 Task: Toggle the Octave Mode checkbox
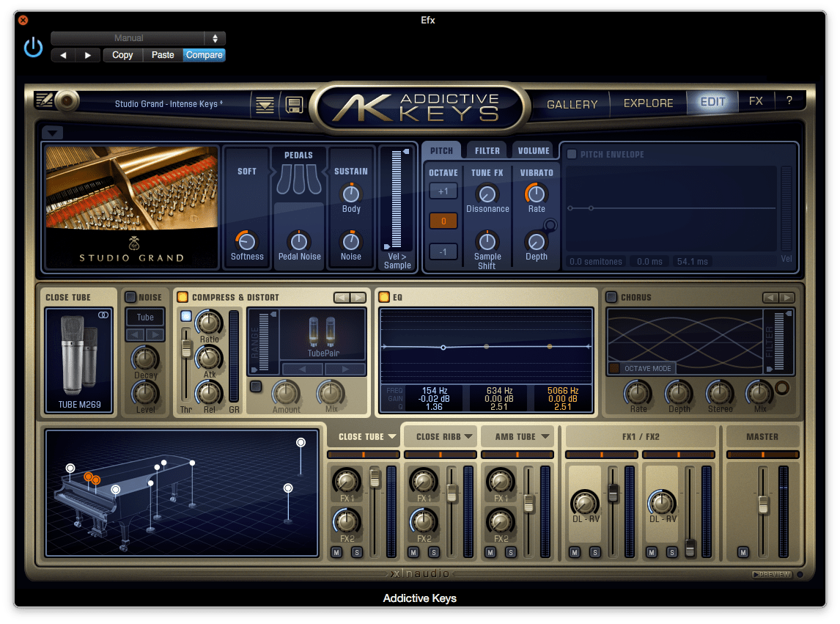[x=614, y=368]
